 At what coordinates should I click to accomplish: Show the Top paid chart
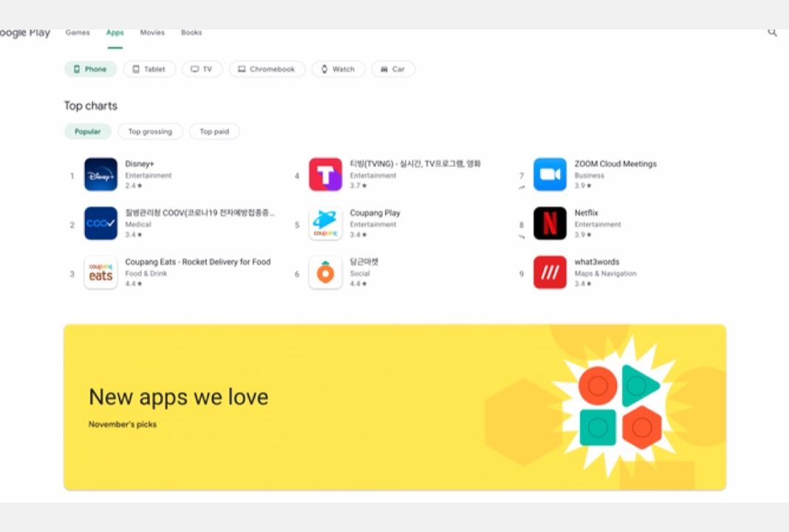[x=214, y=132]
